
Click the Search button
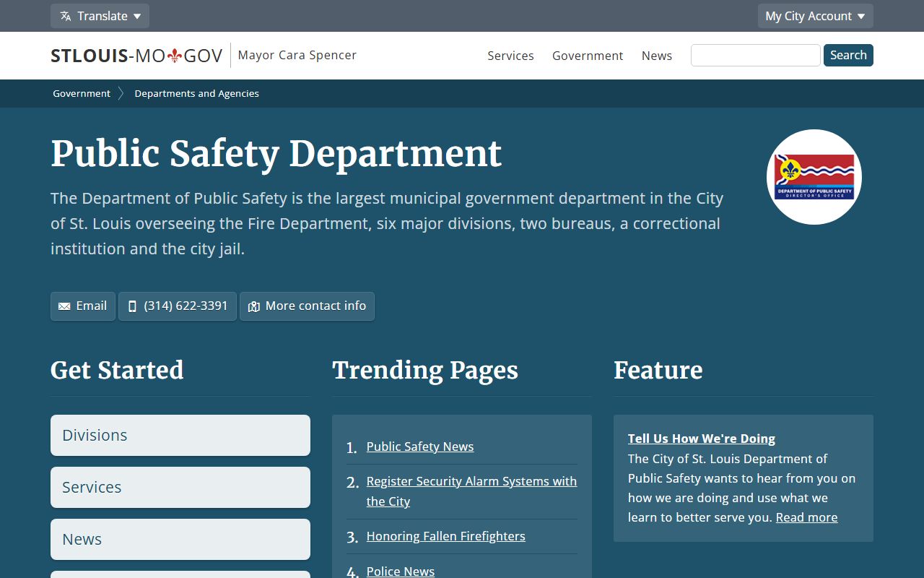click(848, 55)
